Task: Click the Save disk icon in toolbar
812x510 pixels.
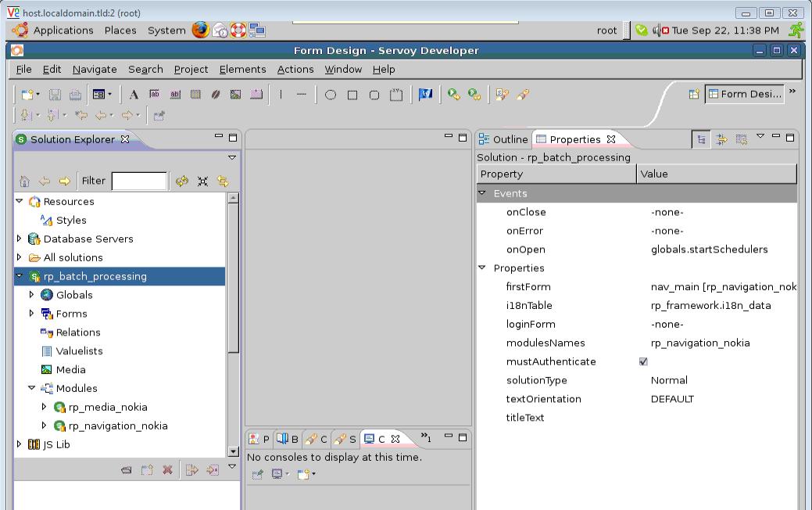Action: click(x=55, y=95)
